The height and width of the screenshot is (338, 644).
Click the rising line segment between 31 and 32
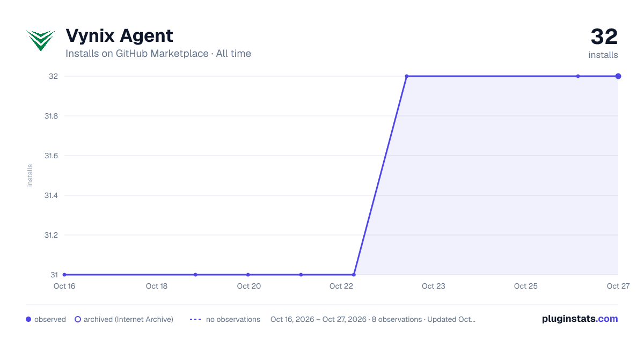380,175
